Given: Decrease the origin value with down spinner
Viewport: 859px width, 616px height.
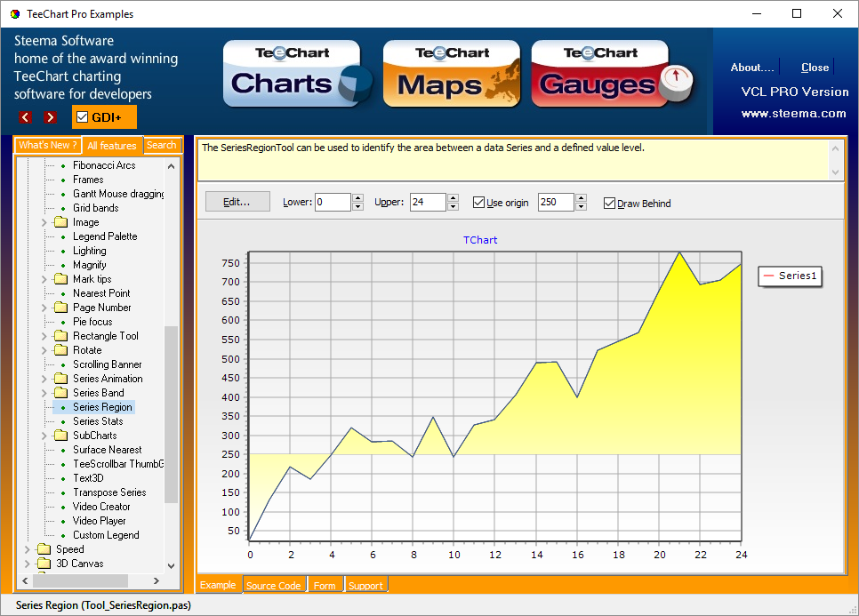Looking at the screenshot, I should pos(582,207).
